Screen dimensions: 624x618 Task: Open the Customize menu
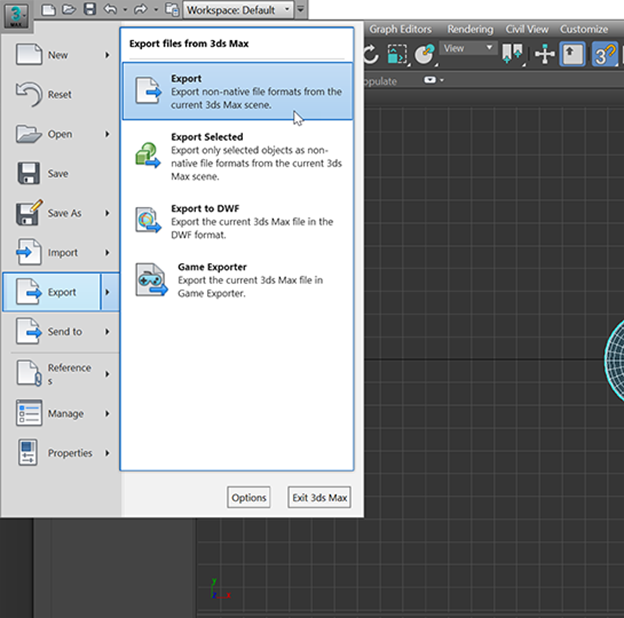click(584, 29)
